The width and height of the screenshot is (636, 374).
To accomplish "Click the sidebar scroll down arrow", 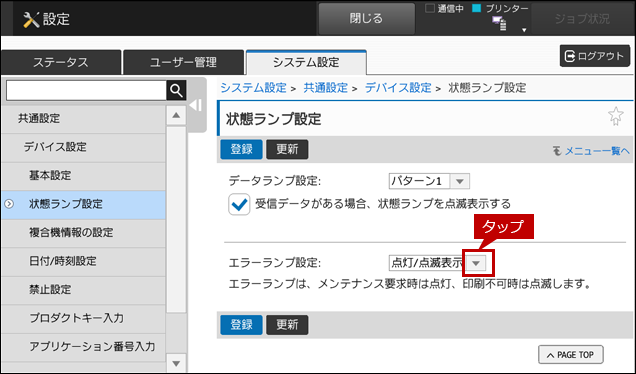I will pyautogui.click(x=176, y=363).
